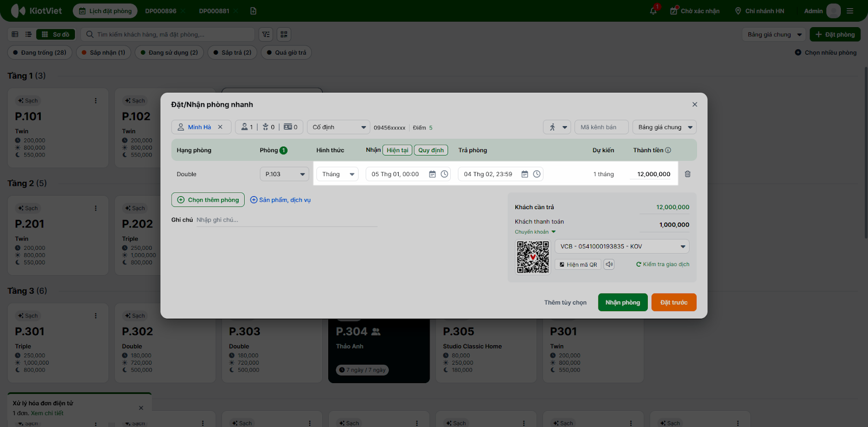868x427 pixels.
Task: Open the notifications bell
Action: tap(654, 11)
